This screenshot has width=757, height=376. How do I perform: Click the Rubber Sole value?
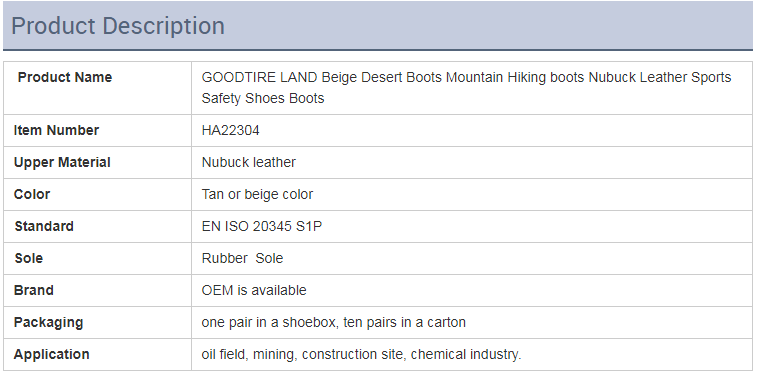pos(242,258)
